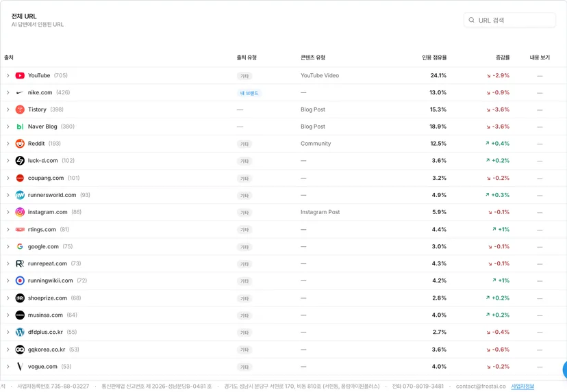Sort by 인용 점유율 column header
The width and height of the screenshot is (567, 392).
(434, 57)
